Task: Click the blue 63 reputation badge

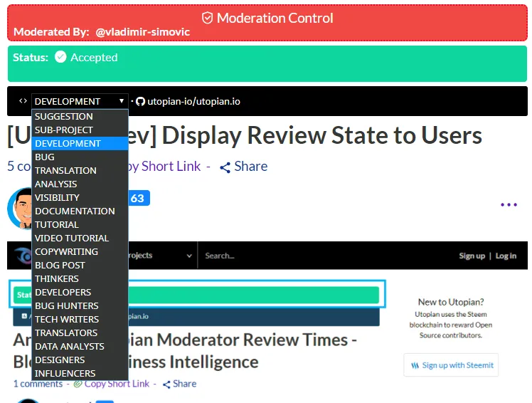Action: [139, 198]
